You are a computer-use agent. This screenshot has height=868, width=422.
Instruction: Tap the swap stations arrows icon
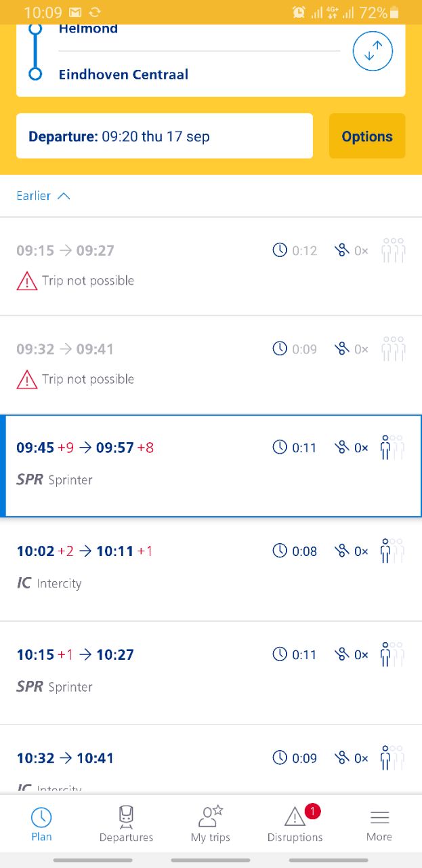click(373, 51)
